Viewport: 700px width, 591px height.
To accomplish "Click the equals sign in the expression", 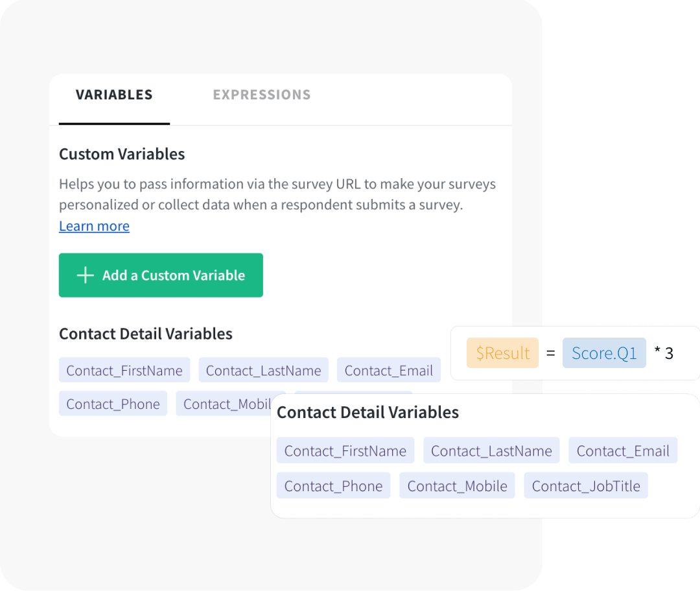I will pos(551,353).
